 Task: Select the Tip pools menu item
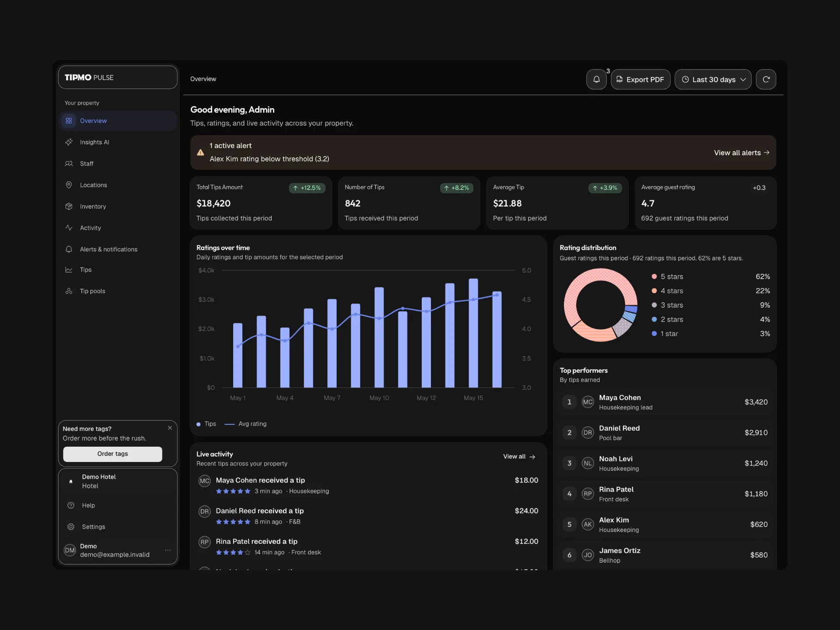(118, 291)
